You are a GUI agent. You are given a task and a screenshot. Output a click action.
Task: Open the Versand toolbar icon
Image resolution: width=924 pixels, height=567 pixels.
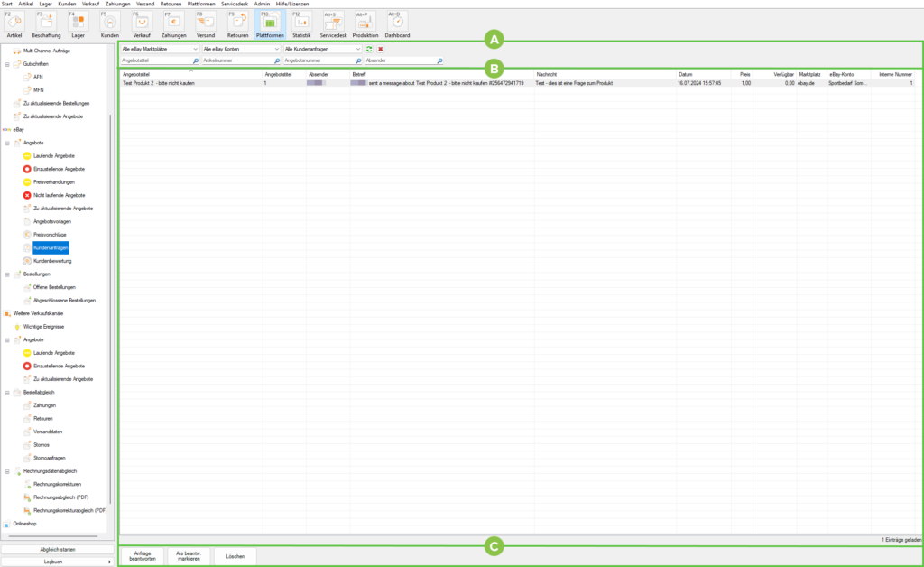coord(205,22)
